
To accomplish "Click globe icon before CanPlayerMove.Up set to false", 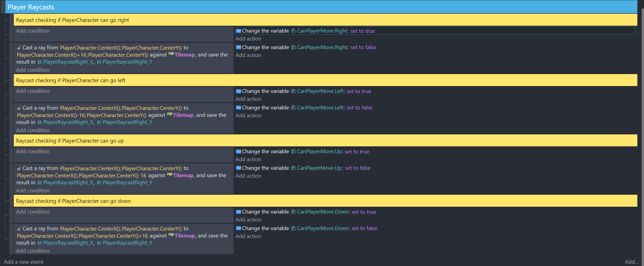I will [x=293, y=168].
